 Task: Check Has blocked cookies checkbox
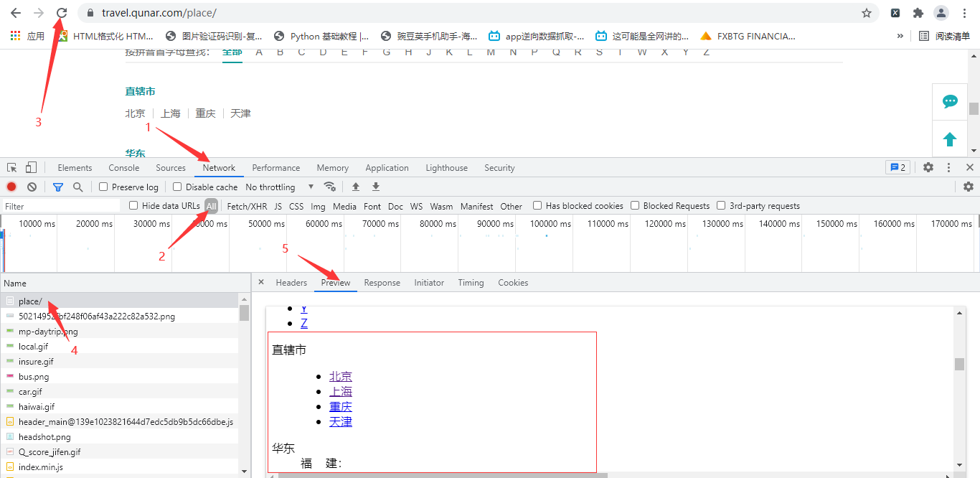pos(537,205)
